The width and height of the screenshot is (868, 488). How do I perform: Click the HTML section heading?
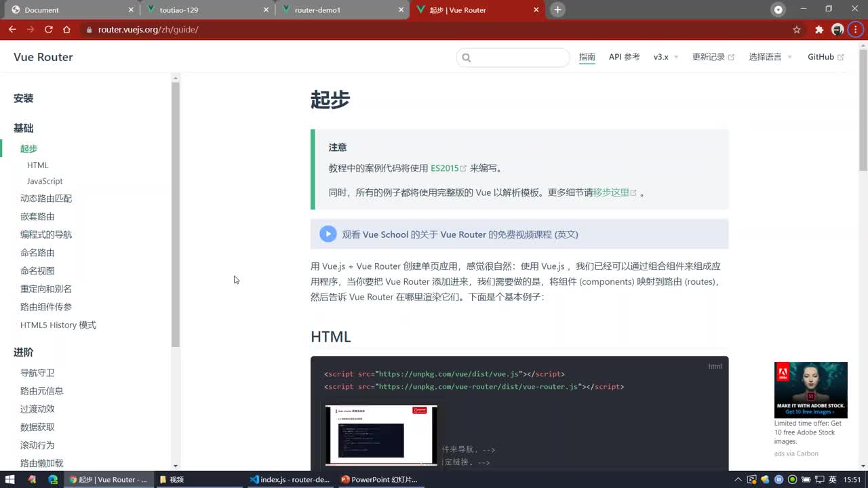[331, 337]
